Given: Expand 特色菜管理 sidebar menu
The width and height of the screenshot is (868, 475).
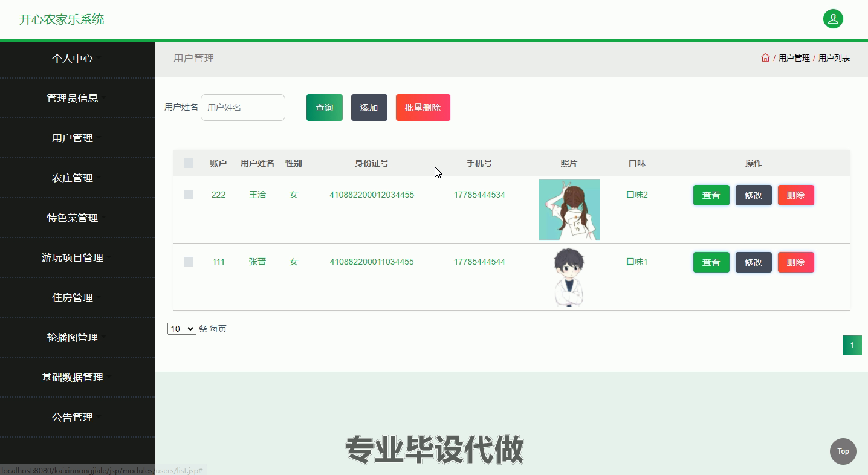Looking at the screenshot, I should click(73, 218).
